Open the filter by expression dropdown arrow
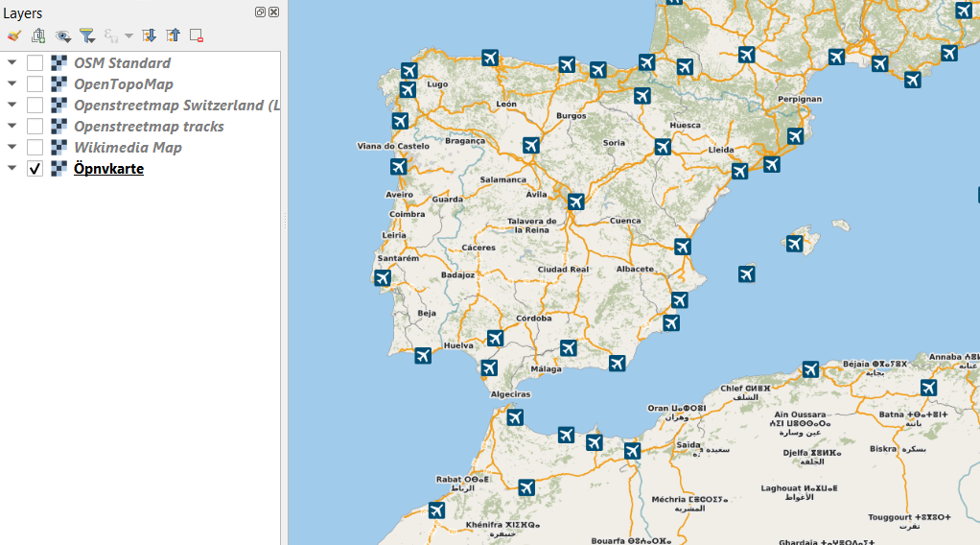 (x=128, y=36)
